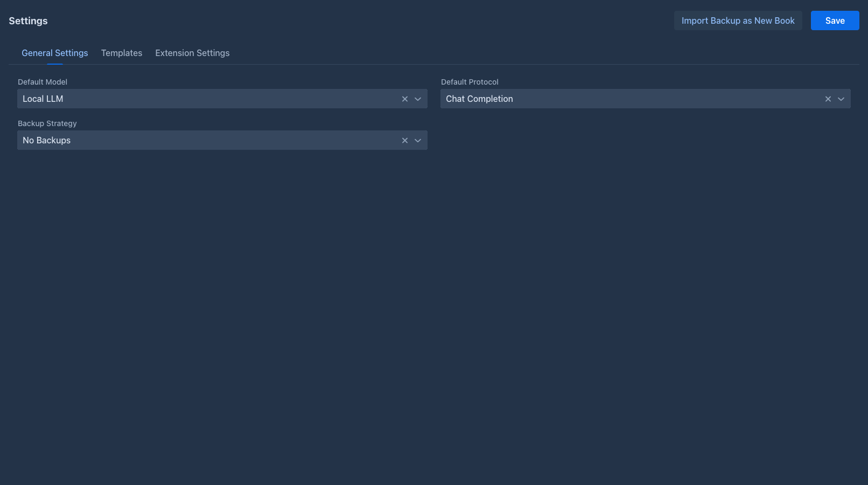The image size is (868, 485).
Task: Clear the Default Protocol selection
Action: tap(828, 99)
